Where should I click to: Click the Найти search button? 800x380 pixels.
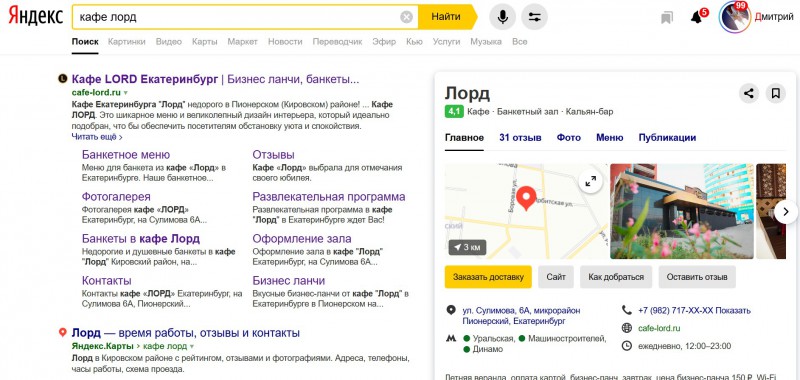click(446, 17)
